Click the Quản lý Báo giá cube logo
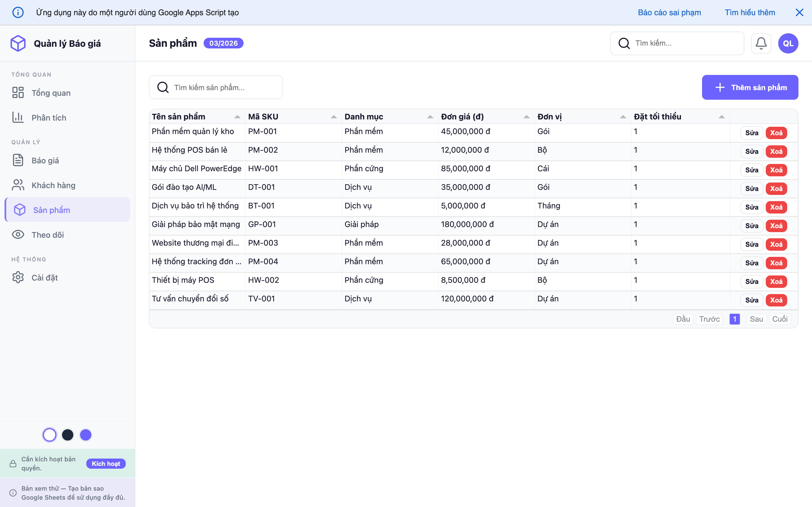The width and height of the screenshot is (812, 507). (18, 43)
